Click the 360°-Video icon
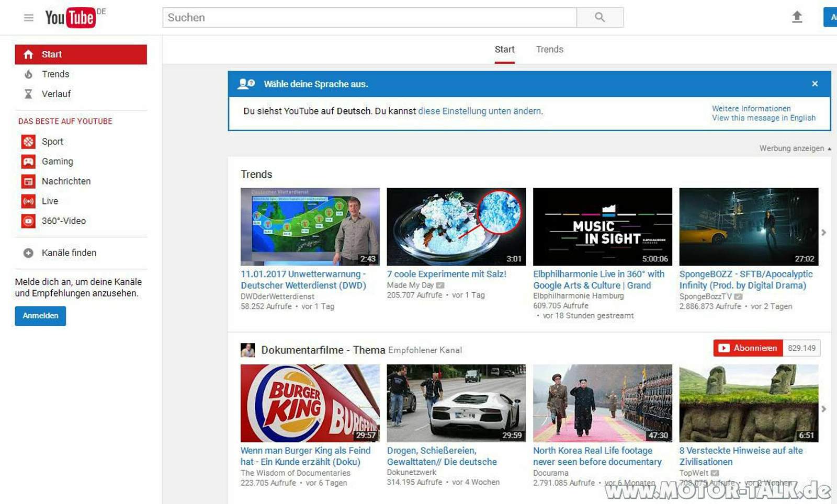 click(28, 221)
